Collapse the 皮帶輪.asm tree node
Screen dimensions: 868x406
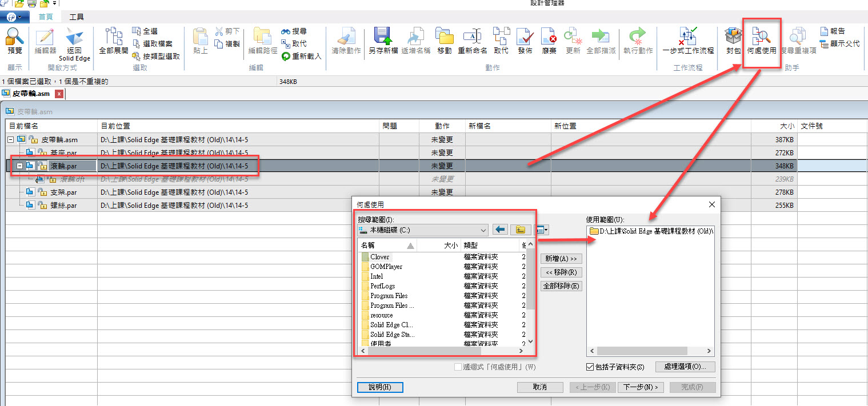11,139
